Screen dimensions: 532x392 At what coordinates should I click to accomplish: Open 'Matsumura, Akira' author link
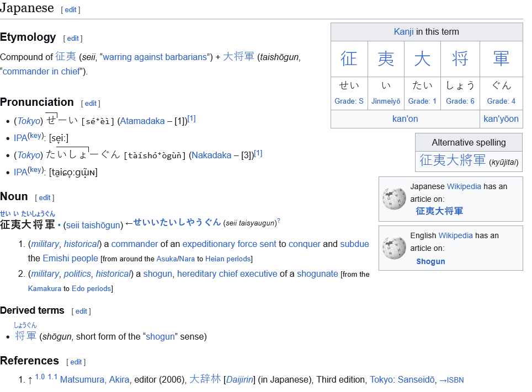[x=95, y=380]
